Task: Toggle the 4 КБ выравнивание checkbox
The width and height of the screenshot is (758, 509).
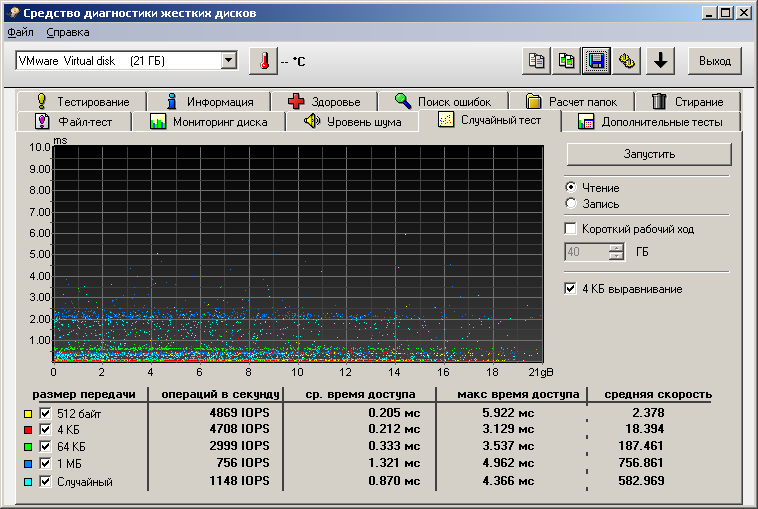Action: pos(571,289)
